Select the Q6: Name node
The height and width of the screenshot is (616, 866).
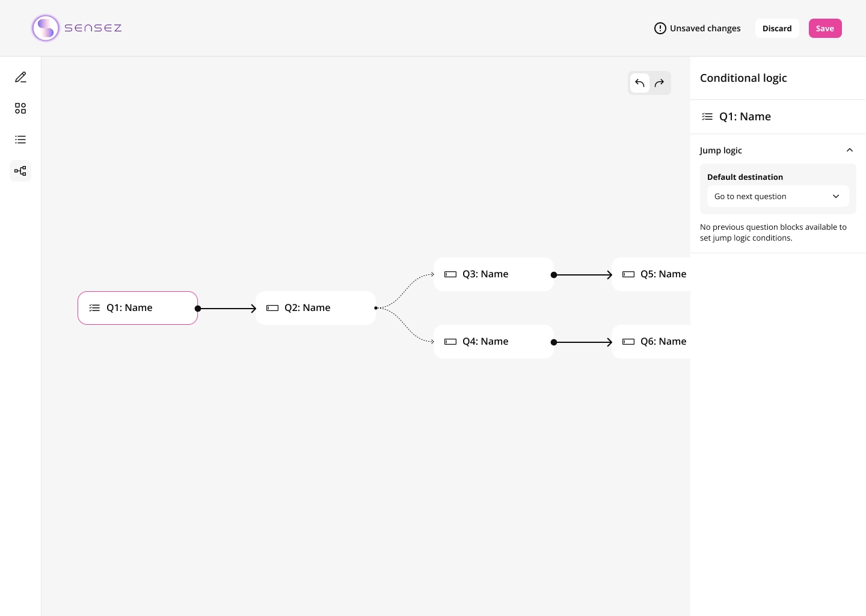[651, 342]
